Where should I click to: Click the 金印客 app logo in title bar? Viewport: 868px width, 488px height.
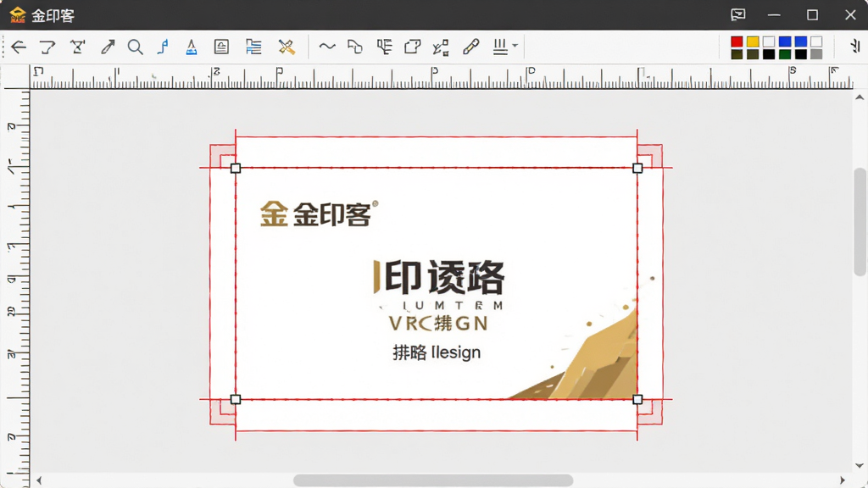point(18,15)
